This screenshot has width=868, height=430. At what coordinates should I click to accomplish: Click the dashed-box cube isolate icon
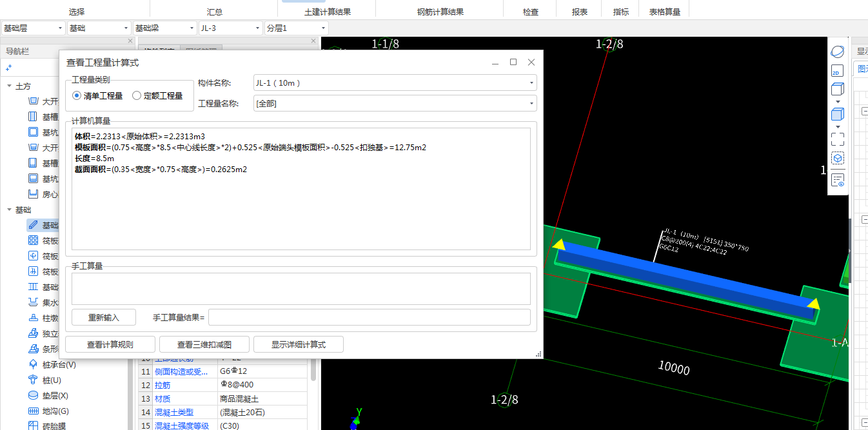[837, 158]
